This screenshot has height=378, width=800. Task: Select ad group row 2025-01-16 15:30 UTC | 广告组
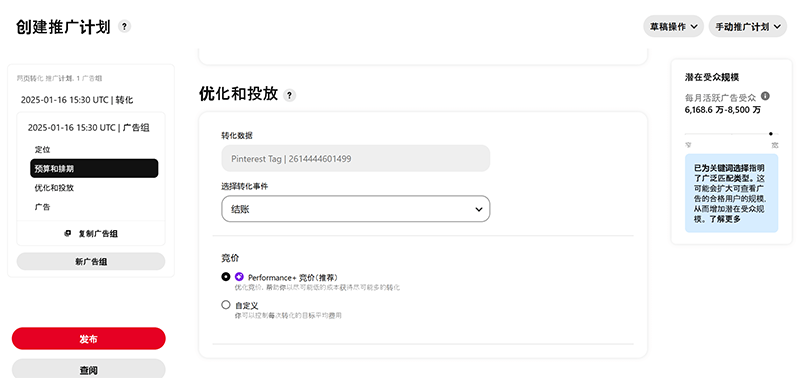[89, 128]
